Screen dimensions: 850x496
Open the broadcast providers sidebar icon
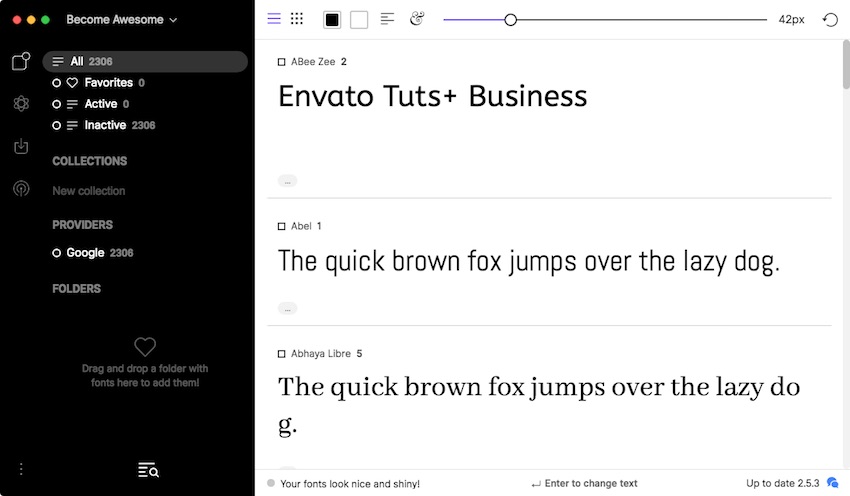[21, 189]
